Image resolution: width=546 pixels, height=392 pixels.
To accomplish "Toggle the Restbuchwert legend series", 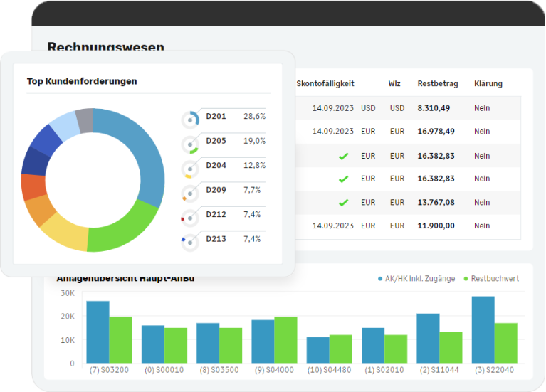I will click(490, 279).
